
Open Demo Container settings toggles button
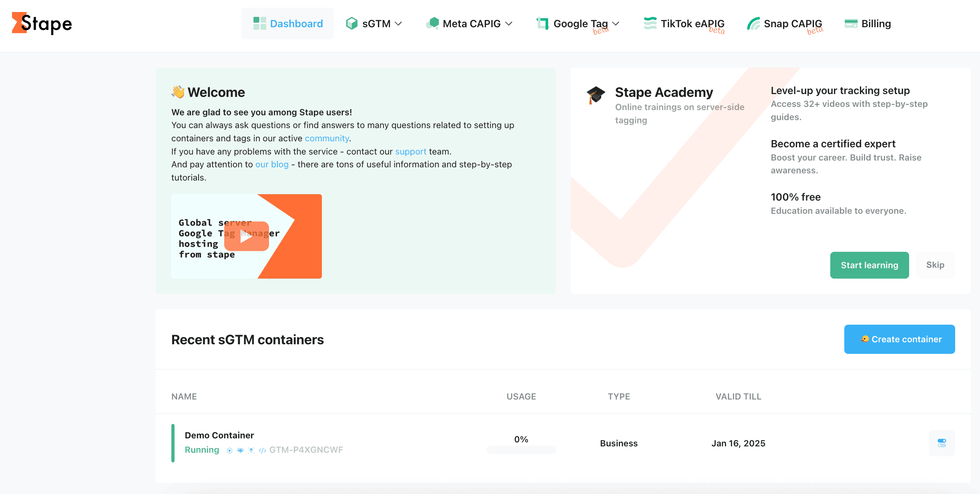[942, 443]
